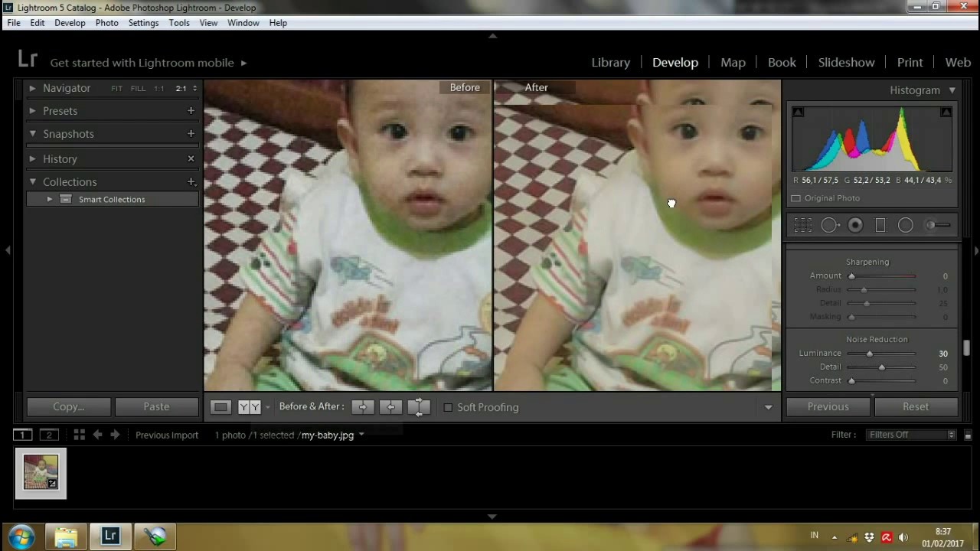Collapse the Collections panel

(x=33, y=181)
